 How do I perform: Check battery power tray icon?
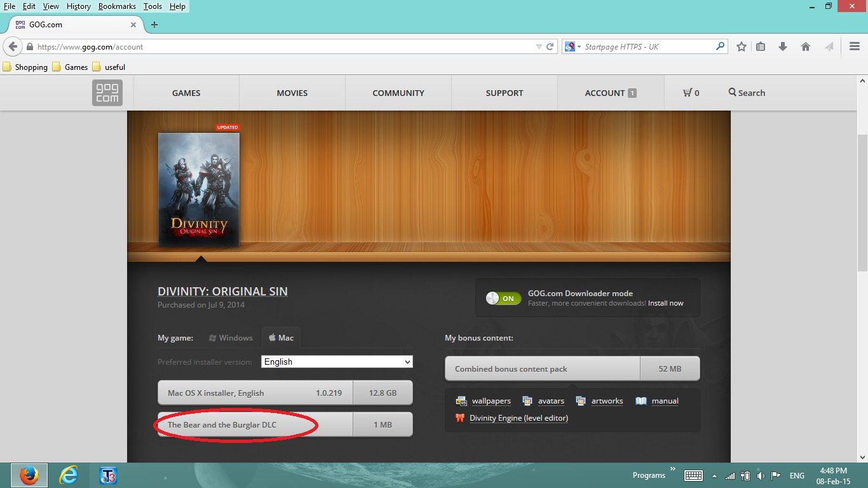pos(745,475)
